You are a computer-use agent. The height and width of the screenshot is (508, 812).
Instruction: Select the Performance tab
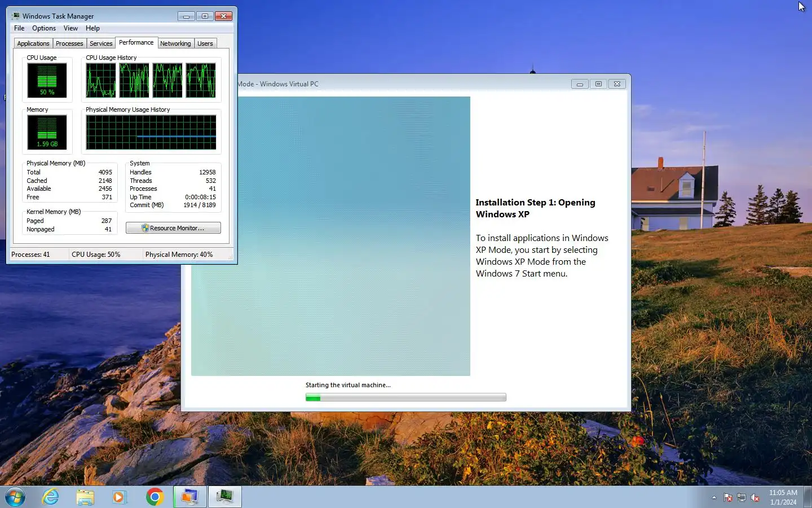[x=136, y=42]
